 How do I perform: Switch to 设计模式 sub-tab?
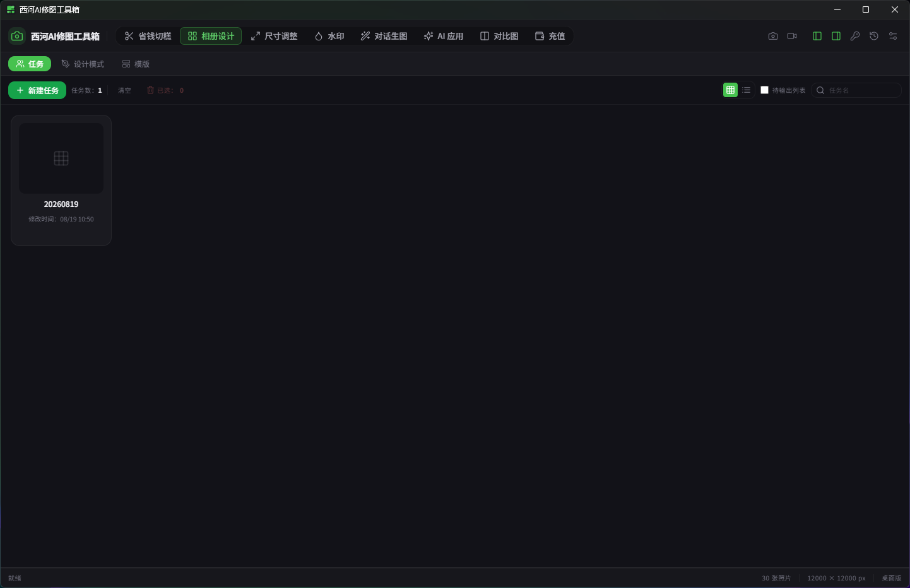click(83, 64)
